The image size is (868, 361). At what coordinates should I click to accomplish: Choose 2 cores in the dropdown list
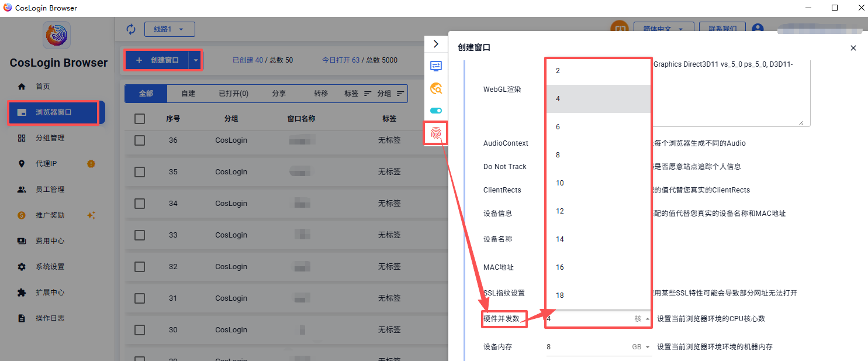599,71
